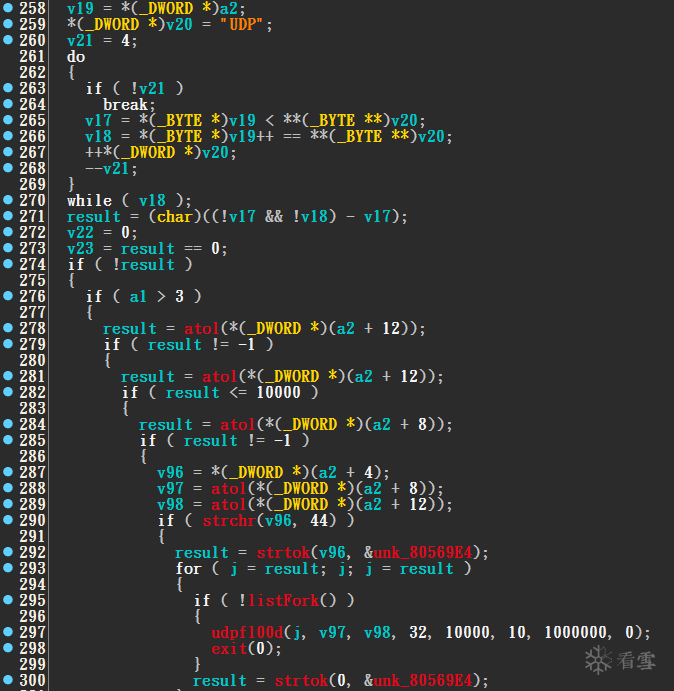Image resolution: width=674 pixels, height=691 pixels.
Task: Set a breakpoint at line 263 dot
Action: 7,87
